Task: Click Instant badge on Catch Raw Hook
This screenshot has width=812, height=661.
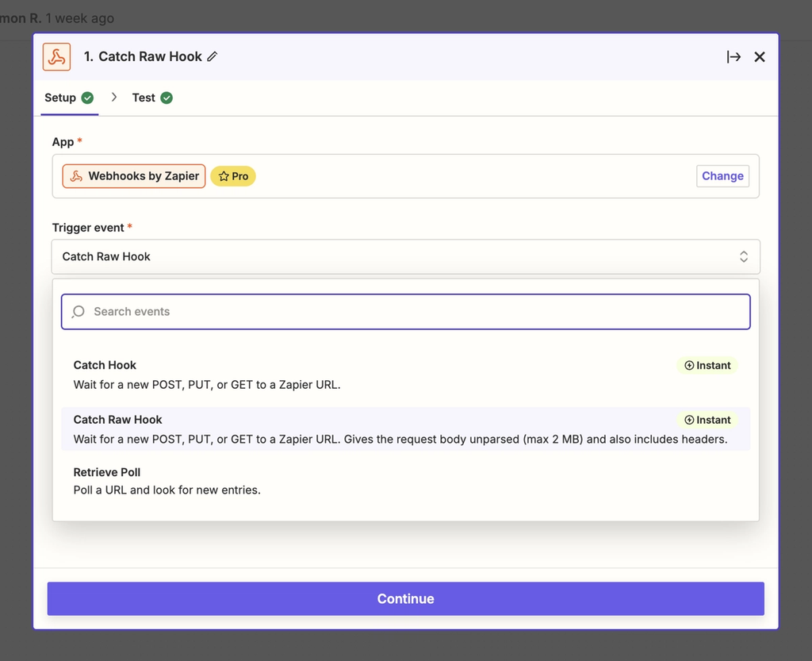Action: click(707, 420)
